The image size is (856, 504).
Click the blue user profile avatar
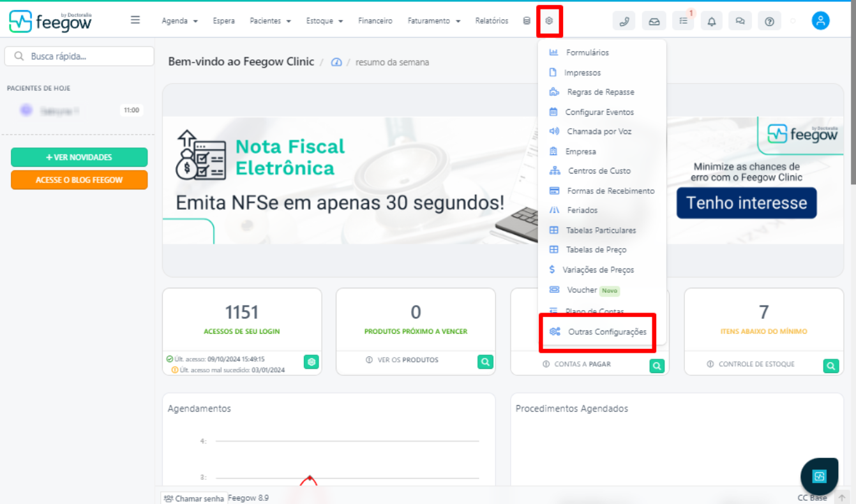pyautogui.click(x=820, y=20)
